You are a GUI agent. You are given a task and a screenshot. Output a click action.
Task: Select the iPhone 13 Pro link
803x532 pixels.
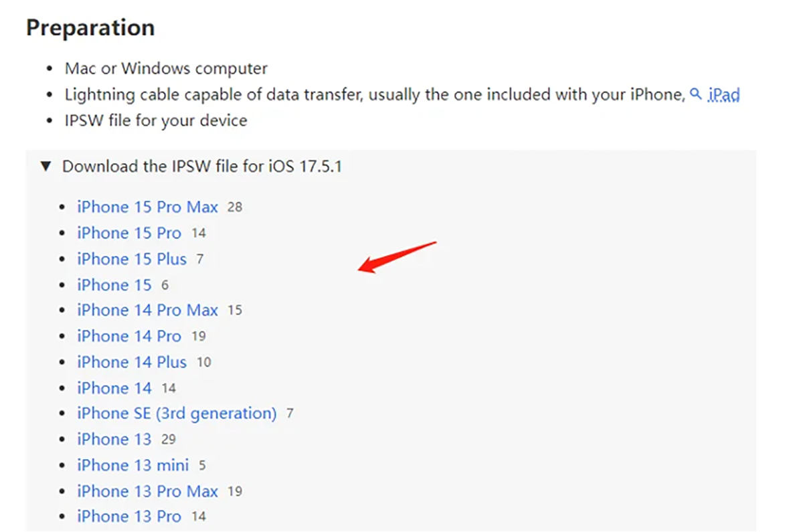click(128, 516)
